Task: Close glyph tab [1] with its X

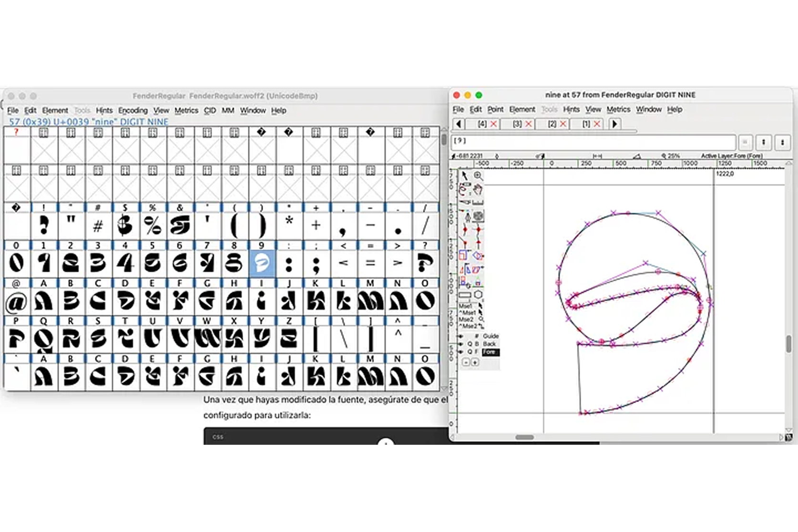Action: 597,124
